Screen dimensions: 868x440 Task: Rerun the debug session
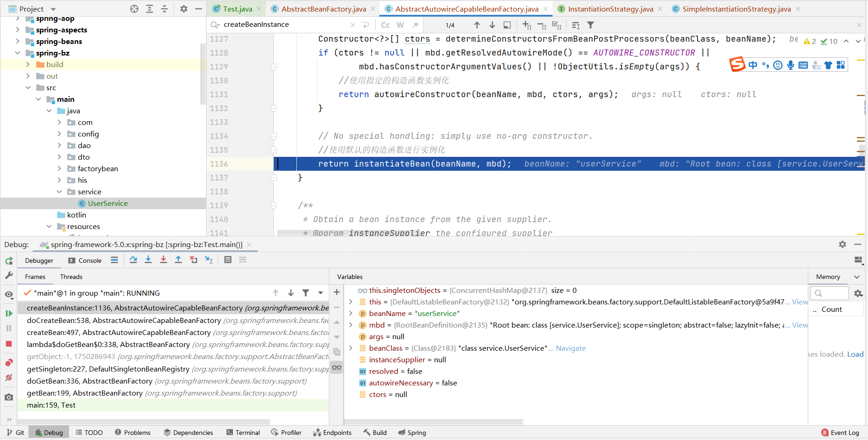[x=9, y=261]
